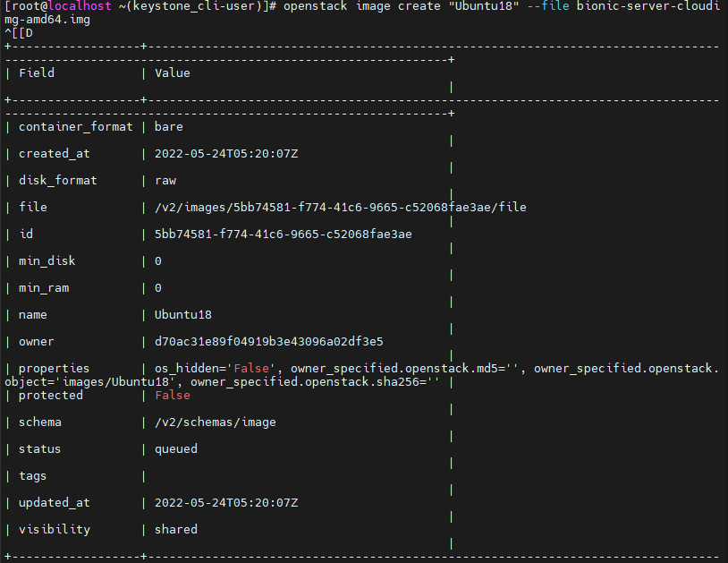Click the created_at timestamp 2022-05-24T05:20:07Z
The image size is (728, 563).
pyautogui.click(x=226, y=154)
